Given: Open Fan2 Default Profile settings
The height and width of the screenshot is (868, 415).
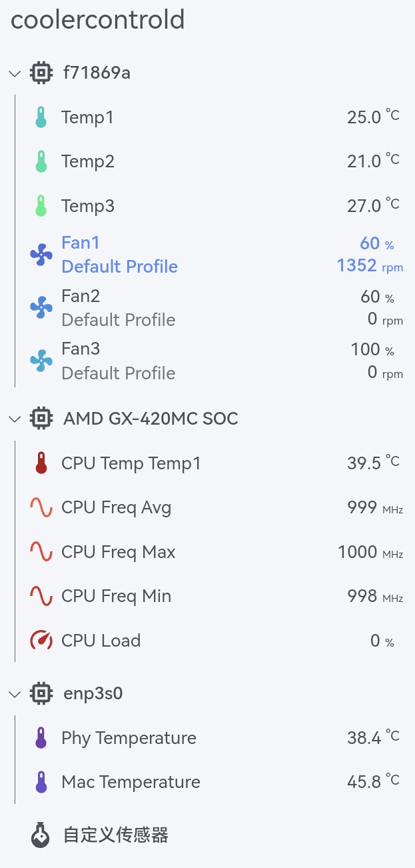Looking at the screenshot, I should tap(118, 320).
